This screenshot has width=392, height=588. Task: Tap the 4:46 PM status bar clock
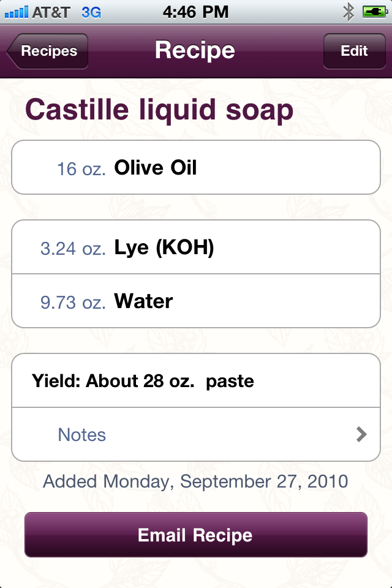coord(196,11)
